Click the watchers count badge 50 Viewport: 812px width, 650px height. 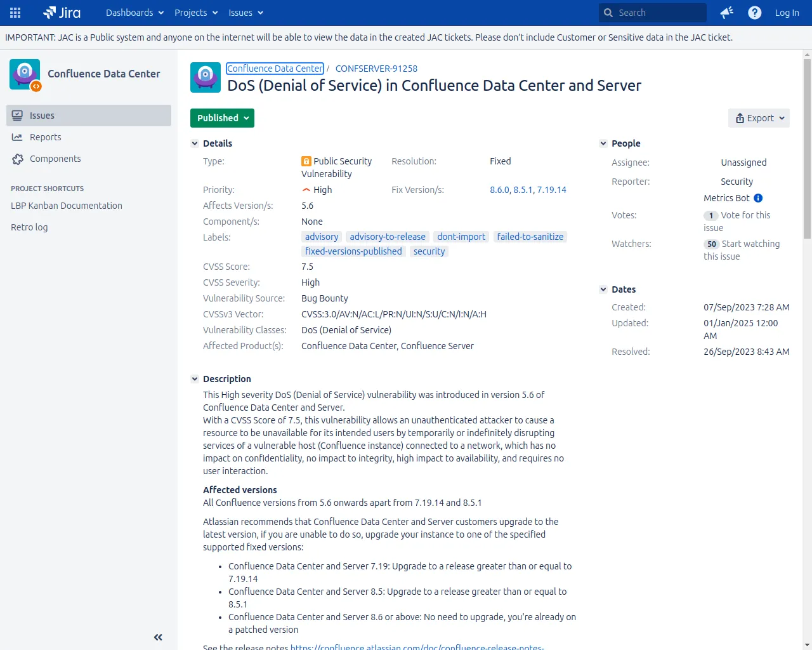click(x=712, y=244)
